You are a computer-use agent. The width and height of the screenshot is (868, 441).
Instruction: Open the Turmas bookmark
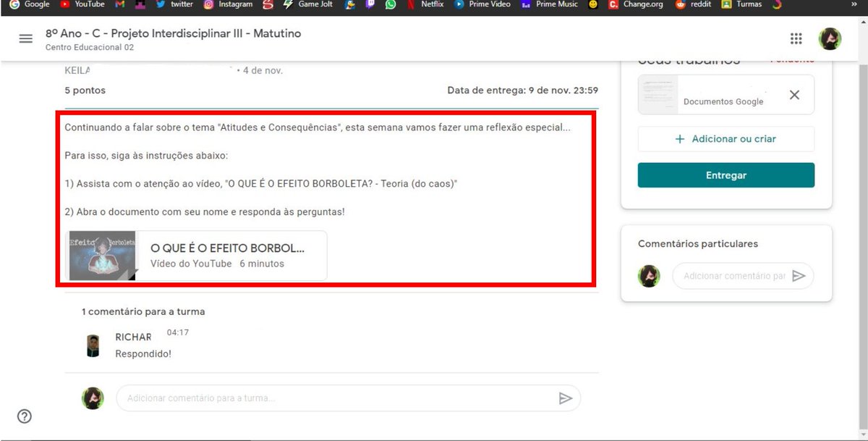741,4
